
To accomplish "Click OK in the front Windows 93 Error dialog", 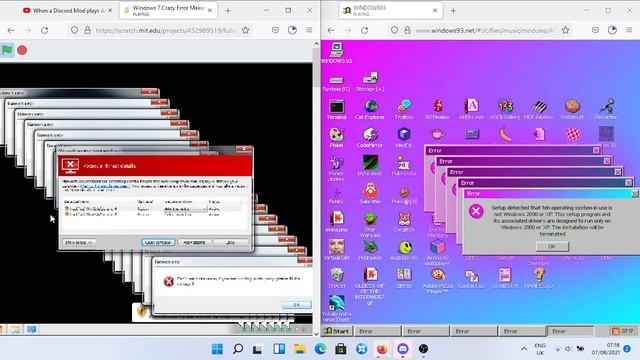I will (551, 246).
